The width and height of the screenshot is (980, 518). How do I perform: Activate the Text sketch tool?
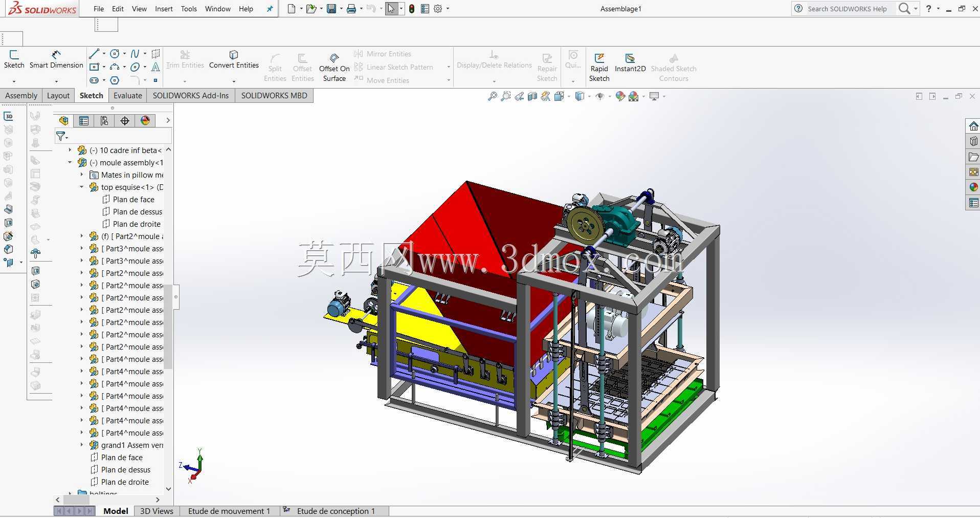tap(155, 67)
